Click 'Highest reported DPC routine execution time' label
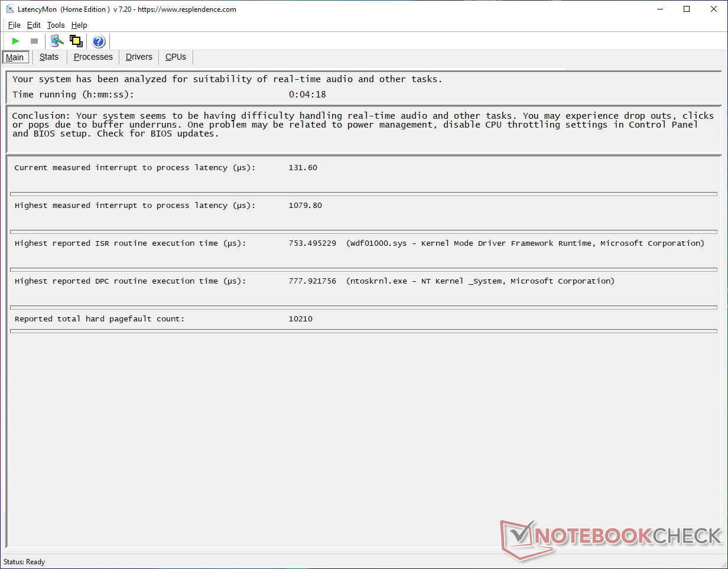The height and width of the screenshot is (569, 728). coord(130,281)
